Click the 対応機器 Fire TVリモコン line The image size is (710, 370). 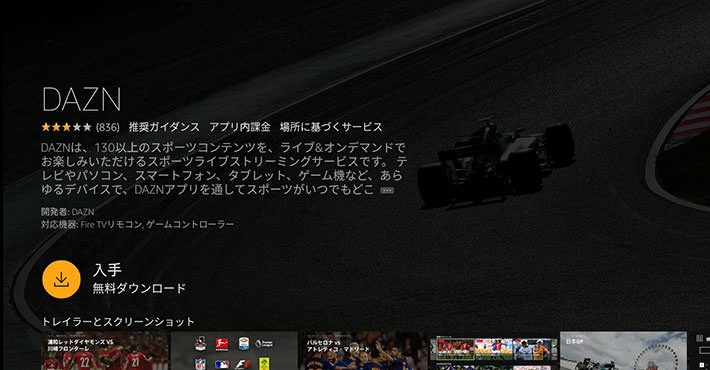pos(138,224)
